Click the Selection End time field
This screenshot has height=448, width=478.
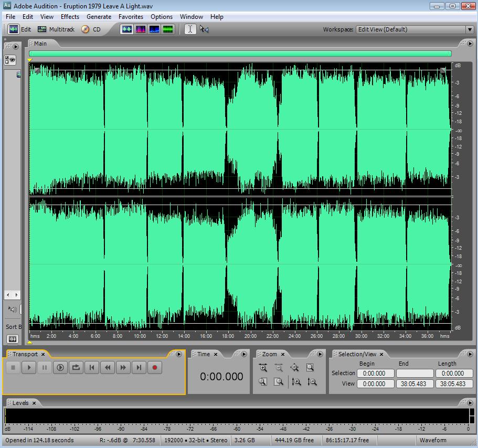[x=415, y=374]
